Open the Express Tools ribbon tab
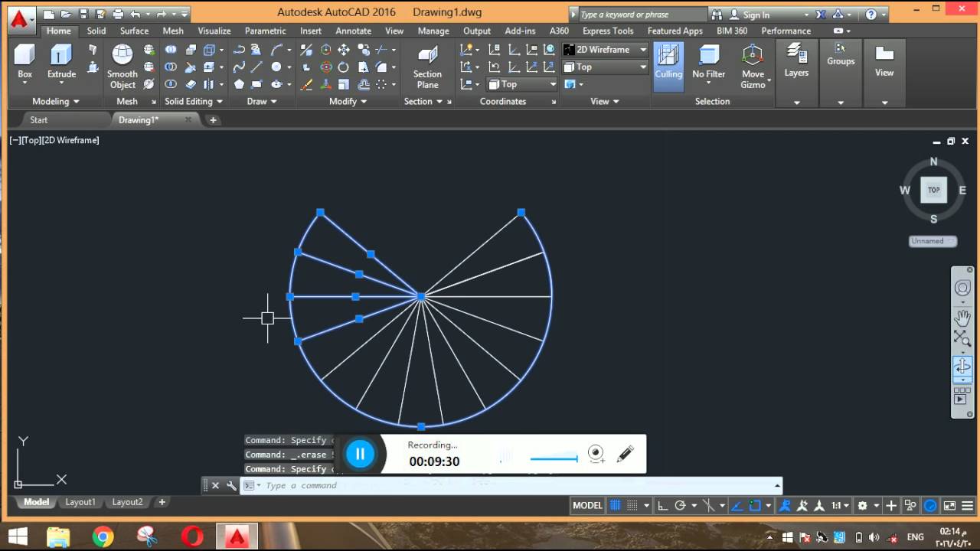980x551 pixels. click(608, 31)
